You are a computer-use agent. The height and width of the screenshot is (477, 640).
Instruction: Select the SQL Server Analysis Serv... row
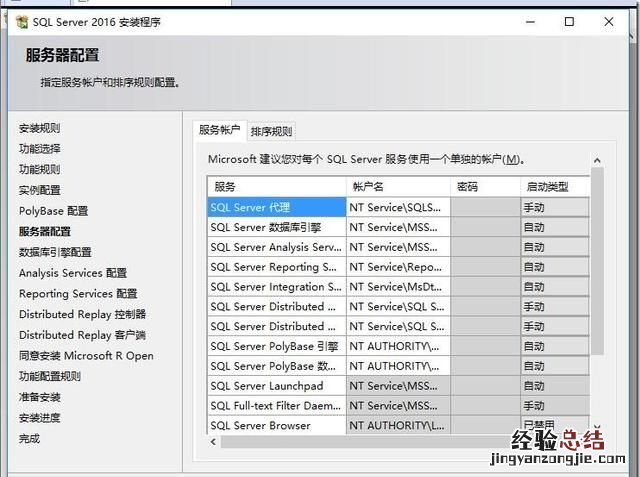click(277, 247)
